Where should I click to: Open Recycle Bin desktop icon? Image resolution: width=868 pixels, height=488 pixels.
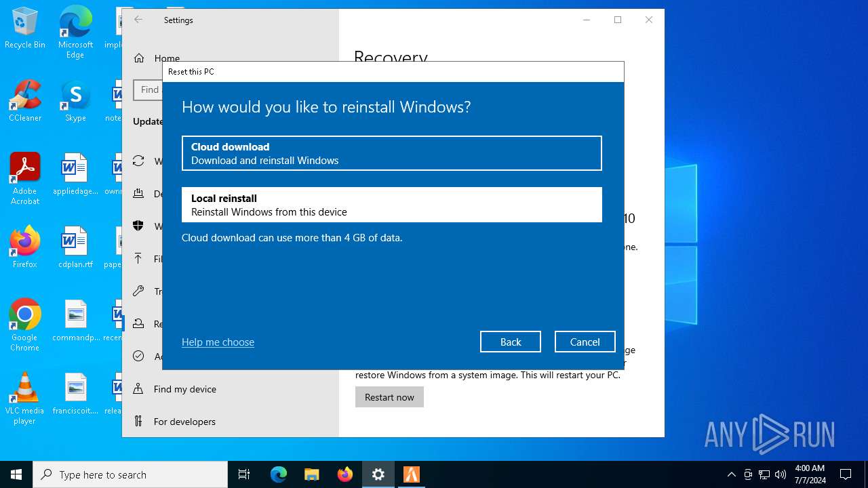tap(25, 28)
